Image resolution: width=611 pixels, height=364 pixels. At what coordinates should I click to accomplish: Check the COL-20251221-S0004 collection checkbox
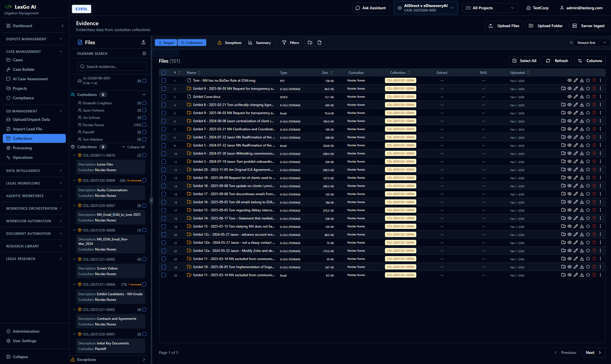(x=144, y=284)
